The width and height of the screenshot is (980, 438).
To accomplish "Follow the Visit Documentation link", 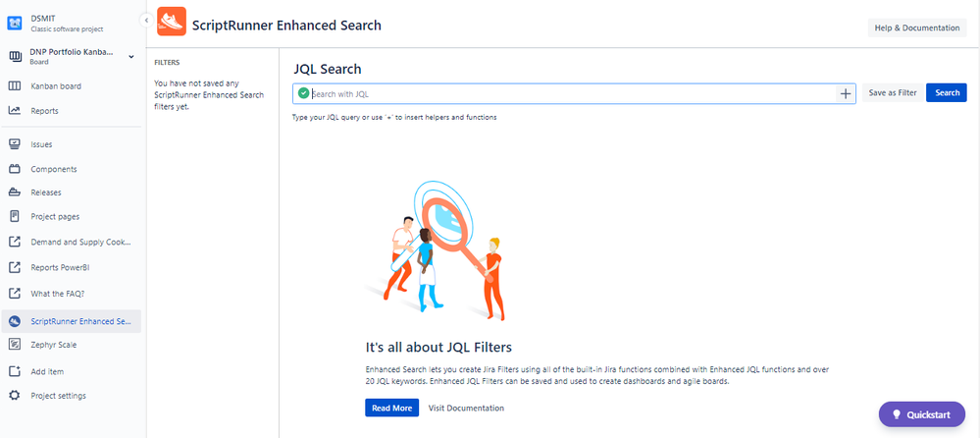I will (466, 408).
